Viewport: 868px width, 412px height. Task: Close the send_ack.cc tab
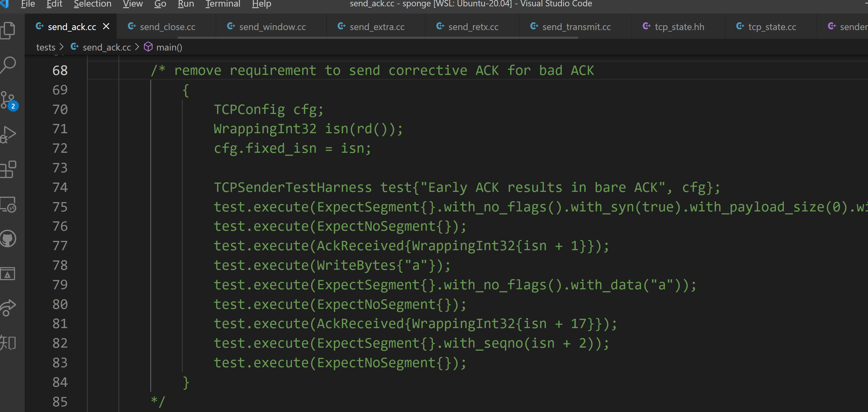click(106, 26)
